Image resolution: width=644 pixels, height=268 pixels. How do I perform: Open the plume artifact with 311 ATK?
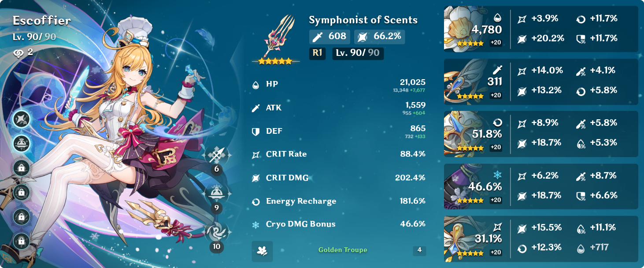click(x=541, y=81)
